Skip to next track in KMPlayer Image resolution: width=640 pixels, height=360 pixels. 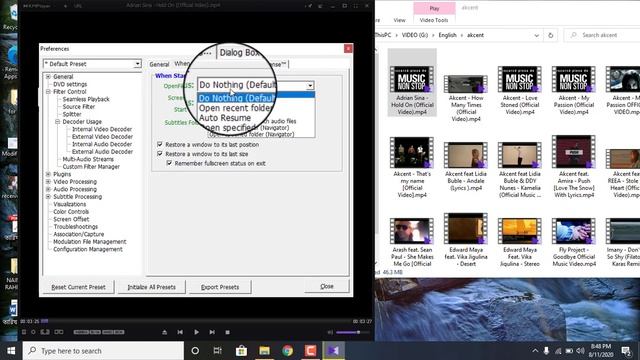(x=212, y=332)
